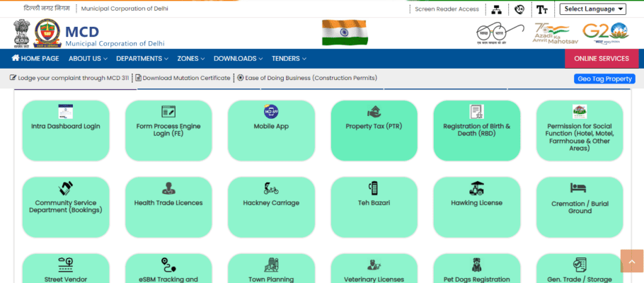Viewport: 644px width, 283px height.
Task: Click the Property Tax house-in-hand icon
Action: pyautogui.click(x=374, y=112)
